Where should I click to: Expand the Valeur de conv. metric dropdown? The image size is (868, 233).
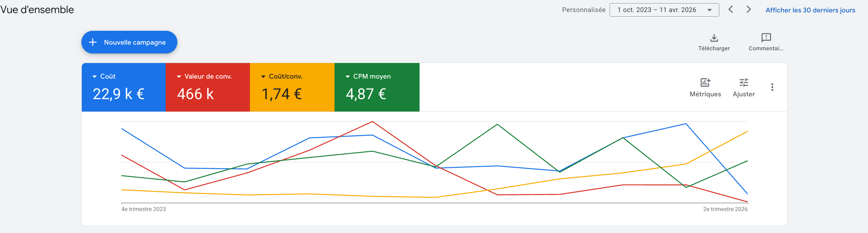[179, 76]
